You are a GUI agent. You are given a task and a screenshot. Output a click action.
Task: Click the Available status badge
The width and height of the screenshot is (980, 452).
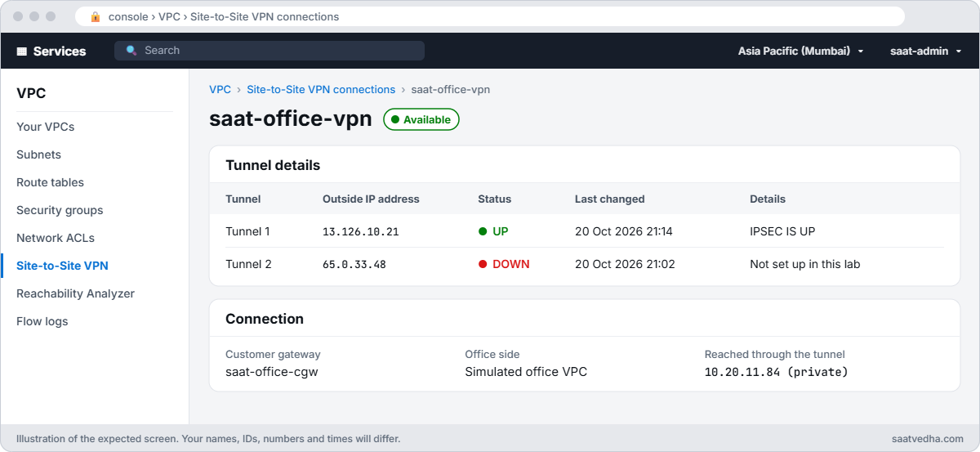pos(421,119)
